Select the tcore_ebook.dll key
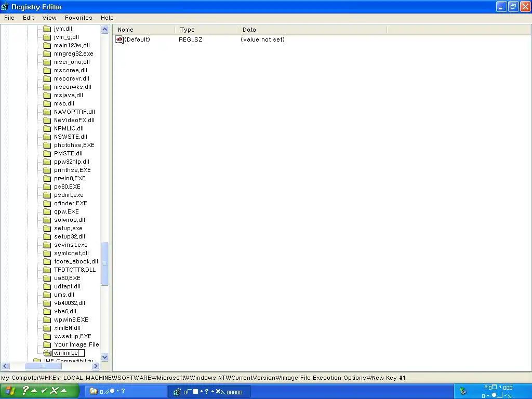This screenshot has height=399, width=532. coord(76,262)
